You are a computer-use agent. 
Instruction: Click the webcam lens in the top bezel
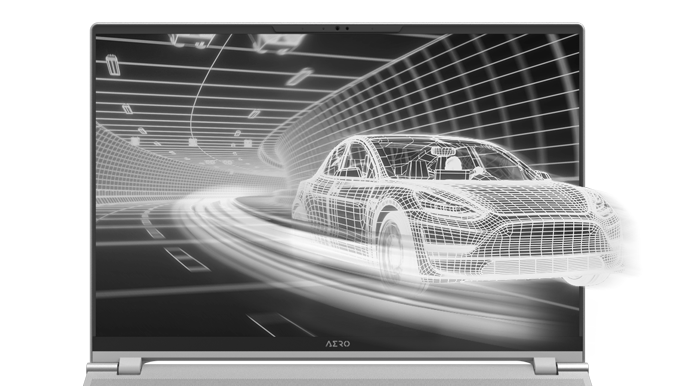pyautogui.click(x=337, y=28)
